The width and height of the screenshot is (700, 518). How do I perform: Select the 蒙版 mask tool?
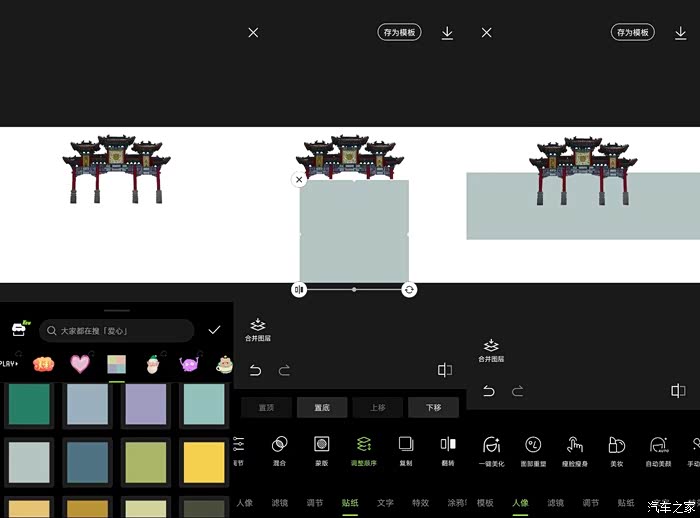pos(321,444)
